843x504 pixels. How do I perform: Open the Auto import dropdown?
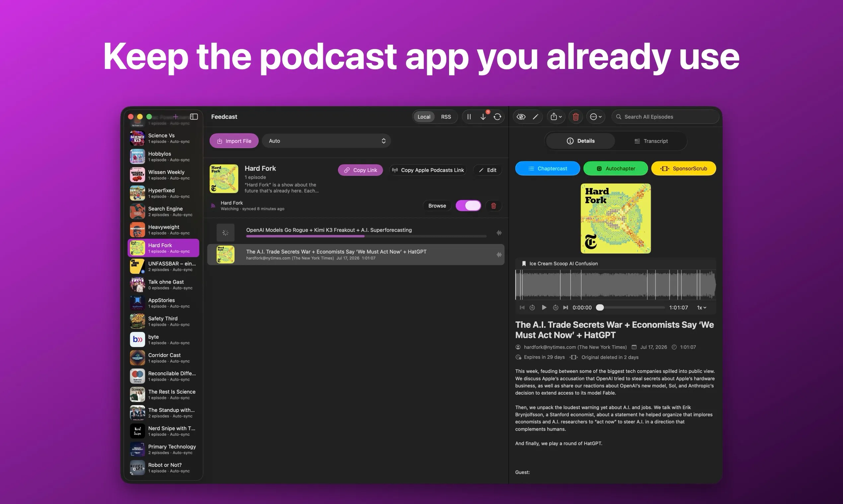coord(326,141)
